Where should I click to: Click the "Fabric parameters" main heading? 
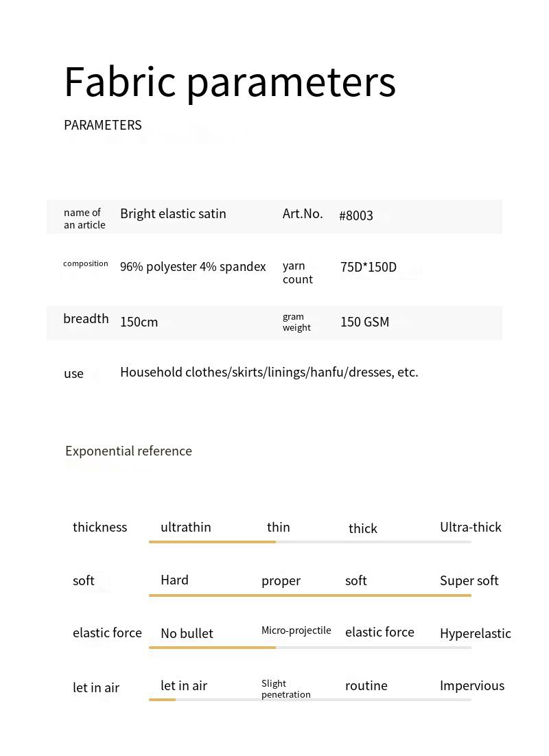point(229,82)
